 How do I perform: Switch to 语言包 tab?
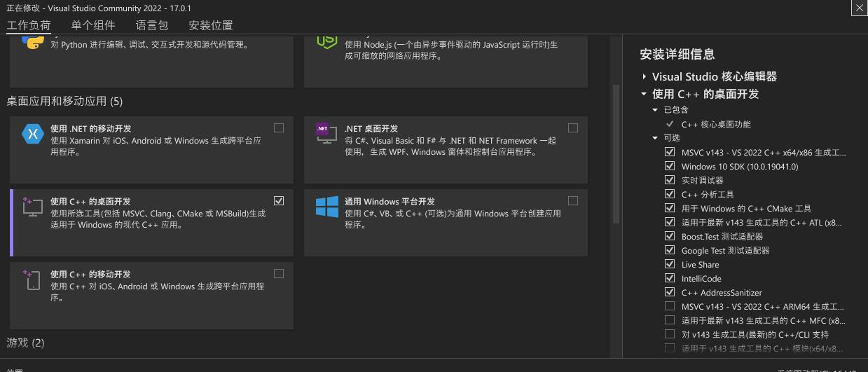point(152,25)
